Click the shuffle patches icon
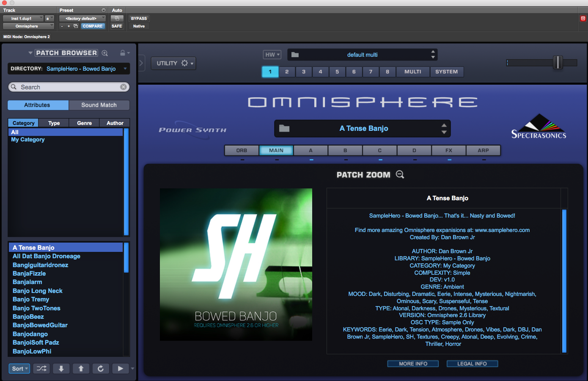Screen dimensions: 588x381 click(41, 369)
